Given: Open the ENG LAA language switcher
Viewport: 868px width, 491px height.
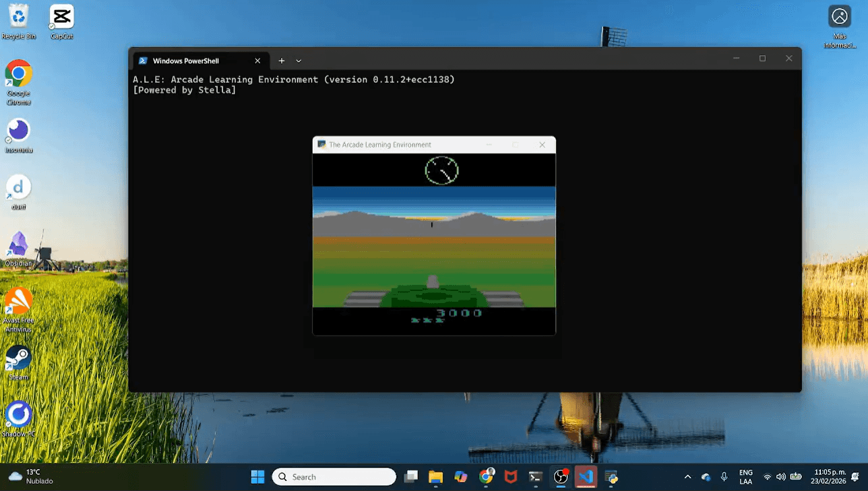Looking at the screenshot, I should pyautogui.click(x=746, y=477).
